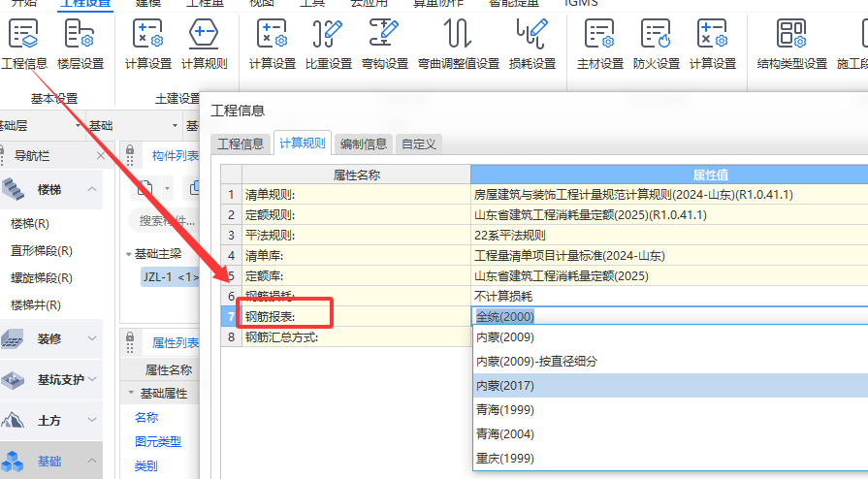
Task: Click the 基坑支护 category icon
Action: click(x=13, y=380)
